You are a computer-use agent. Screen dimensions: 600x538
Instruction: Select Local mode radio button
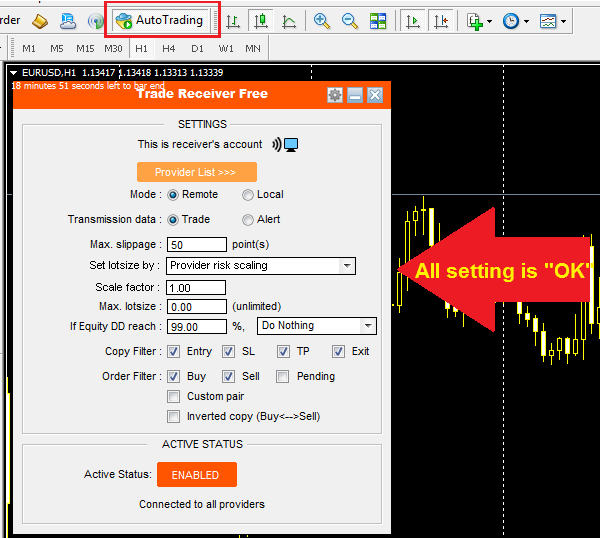[x=248, y=195]
